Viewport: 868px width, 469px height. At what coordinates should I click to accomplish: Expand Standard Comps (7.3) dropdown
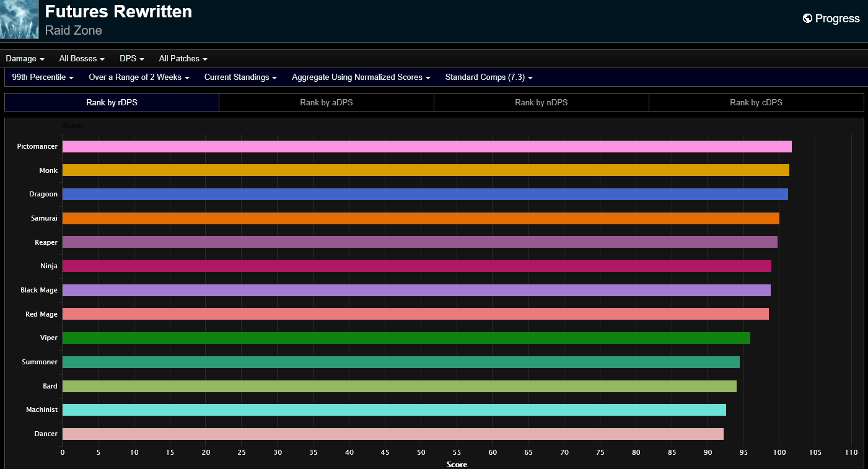(x=489, y=77)
